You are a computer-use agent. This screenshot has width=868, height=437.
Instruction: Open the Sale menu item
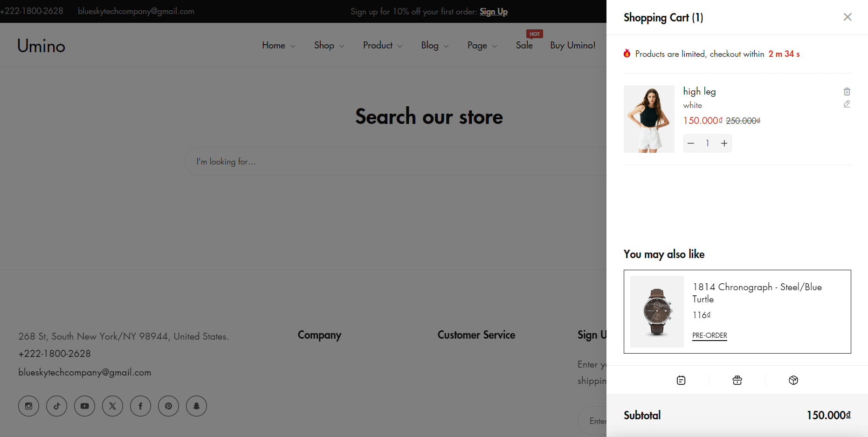[524, 46]
